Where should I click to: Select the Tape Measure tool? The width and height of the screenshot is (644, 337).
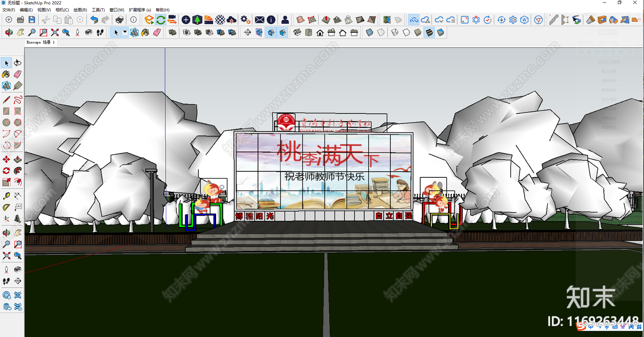click(x=6, y=196)
